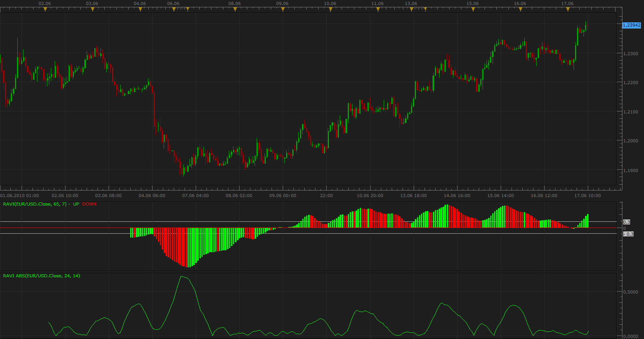Click the 15.06 14:00 time axis label
Image resolution: width=644 pixels, height=339 pixels.
[x=500, y=196]
